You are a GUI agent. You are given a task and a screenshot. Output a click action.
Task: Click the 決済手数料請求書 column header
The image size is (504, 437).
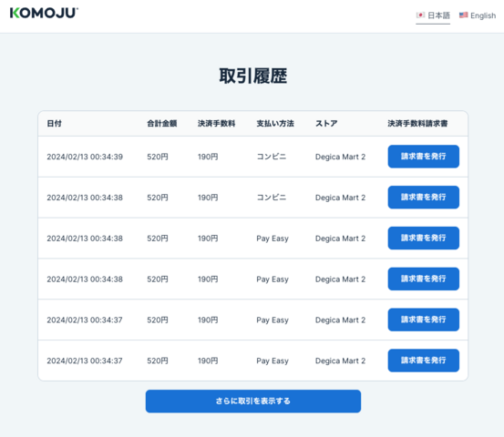click(x=417, y=124)
